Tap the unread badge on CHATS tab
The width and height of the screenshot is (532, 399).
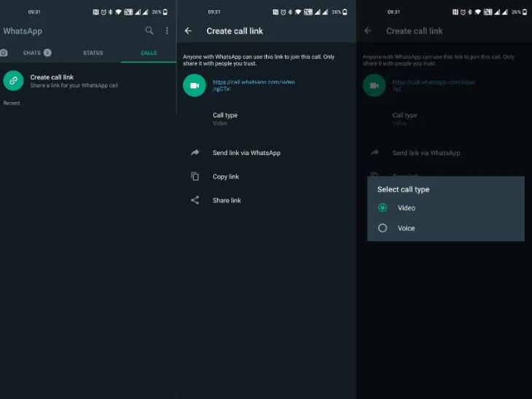coord(47,52)
